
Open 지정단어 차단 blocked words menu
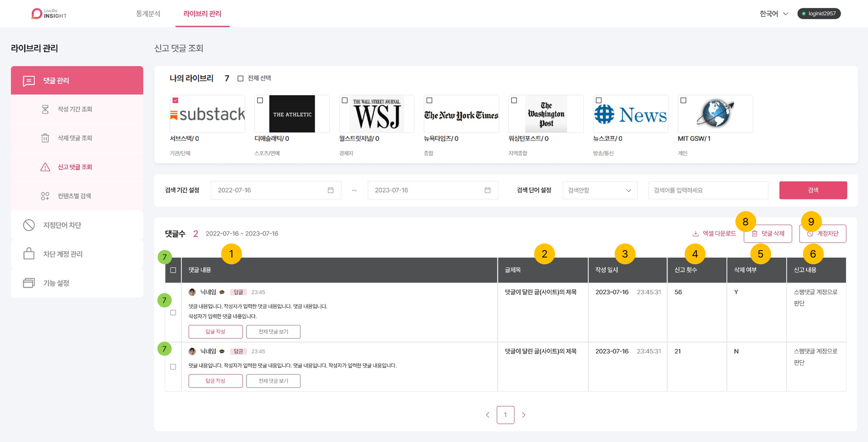(x=62, y=225)
